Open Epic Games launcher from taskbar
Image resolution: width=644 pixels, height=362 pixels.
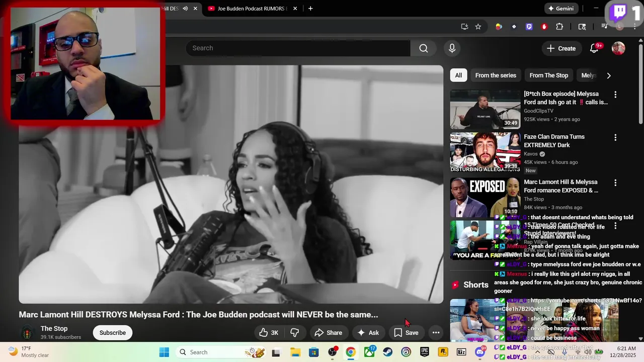pyautogui.click(x=425, y=352)
